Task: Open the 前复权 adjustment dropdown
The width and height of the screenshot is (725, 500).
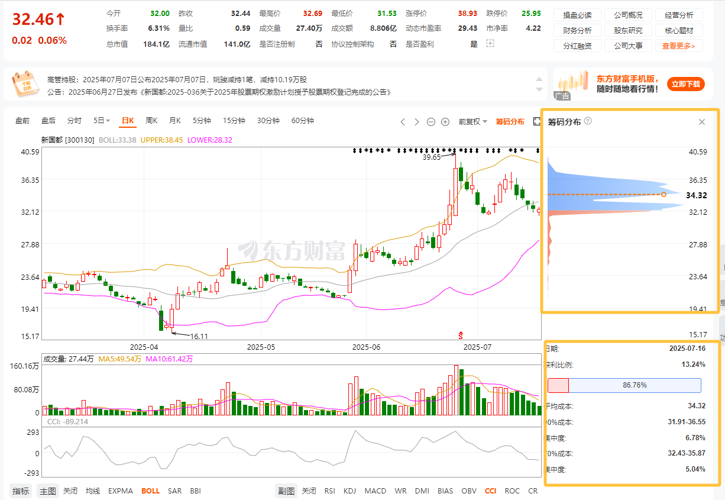Action: point(473,122)
